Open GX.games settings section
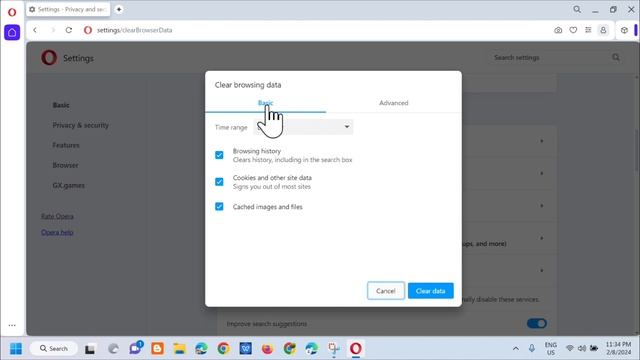The image size is (640, 360). [69, 185]
